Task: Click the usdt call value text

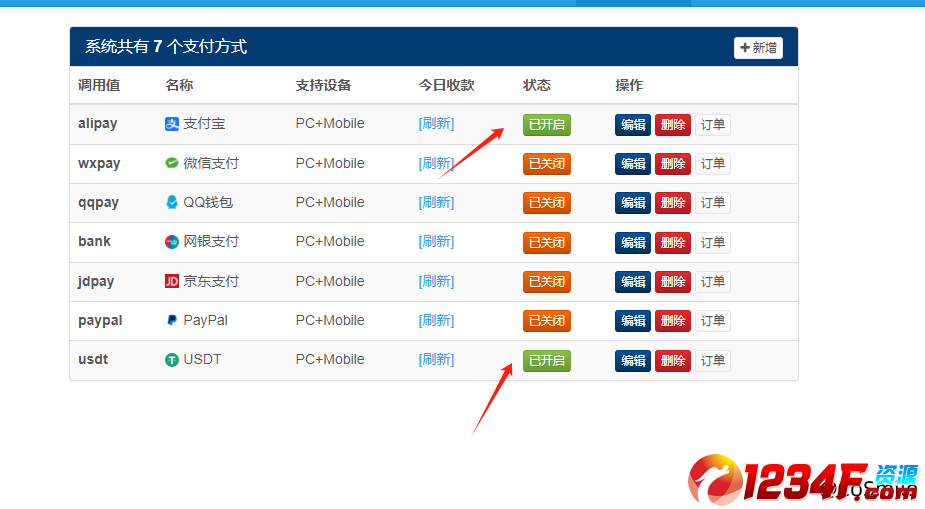Action: pyautogui.click(x=93, y=359)
